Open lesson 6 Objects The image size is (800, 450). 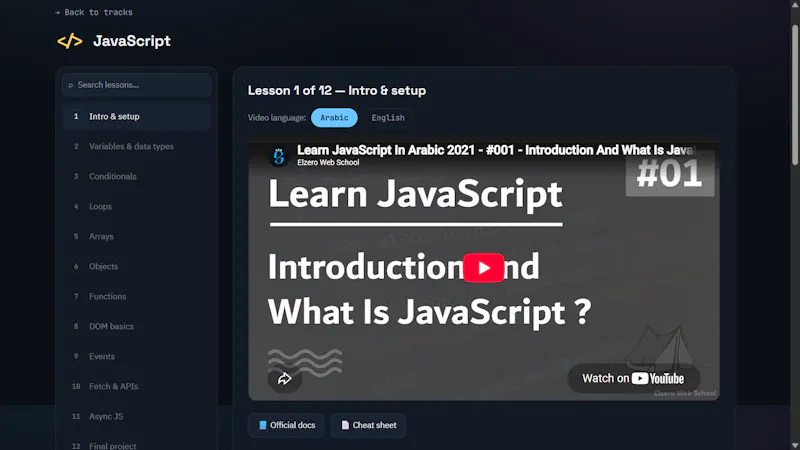point(137,266)
